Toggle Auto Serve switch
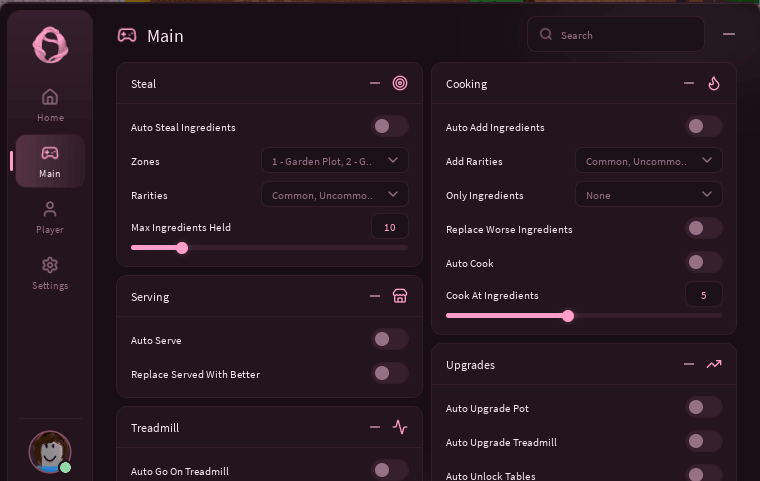 [x=390, y=339]
